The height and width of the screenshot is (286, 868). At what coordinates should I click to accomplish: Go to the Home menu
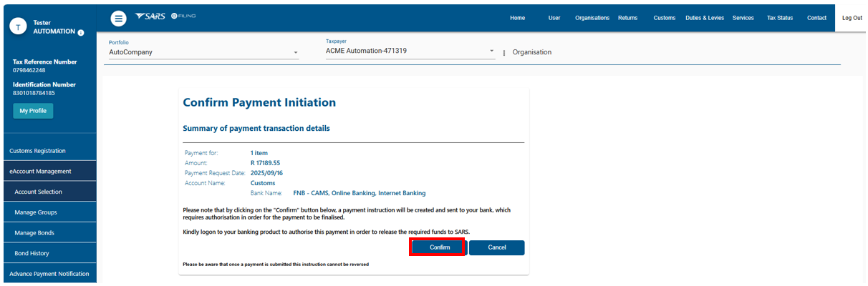(517, 18)
